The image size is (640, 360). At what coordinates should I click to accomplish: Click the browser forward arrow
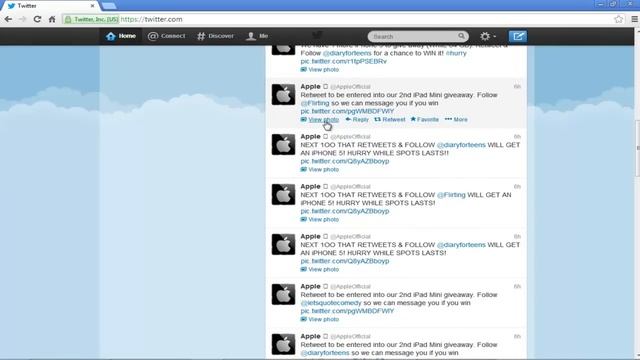pyautogui.click(x=22, y=19)
